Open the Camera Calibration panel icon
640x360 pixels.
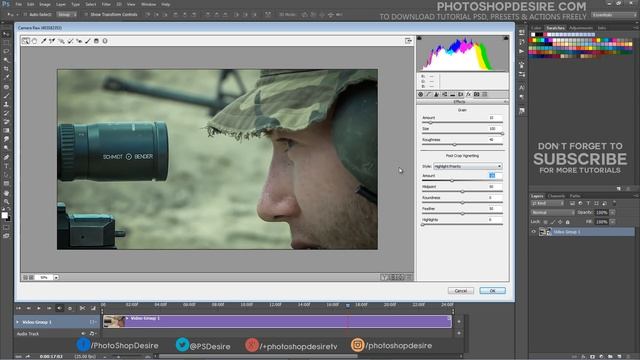coord(476,94)
